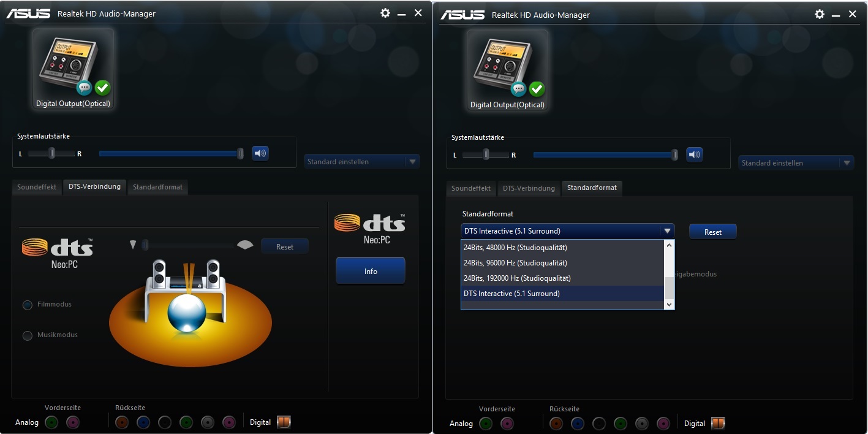The image size is (868, 434).
Task: Choose 24Bits, 96000 Hz (Studioqualität)
Action: click(562, 263)
